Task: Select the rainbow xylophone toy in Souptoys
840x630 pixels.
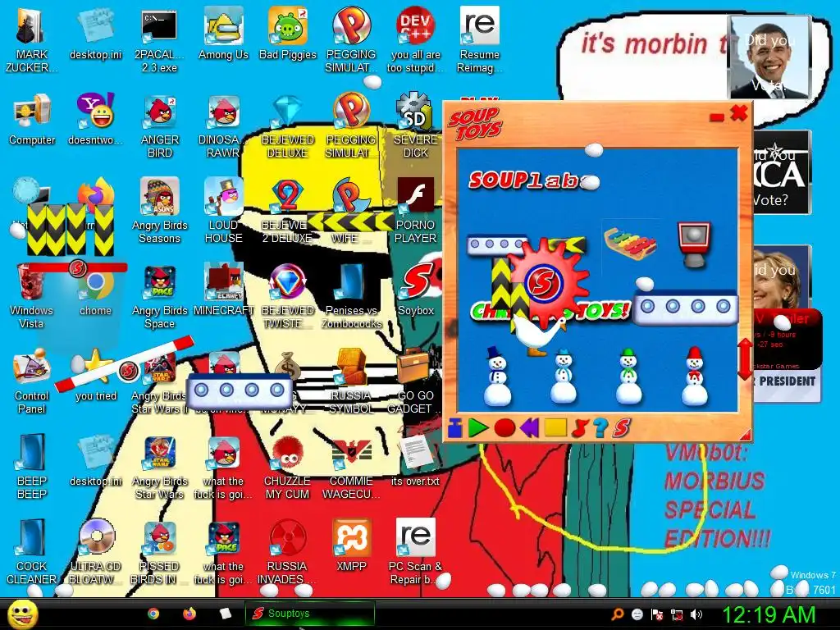Action: tap(630, 243)
